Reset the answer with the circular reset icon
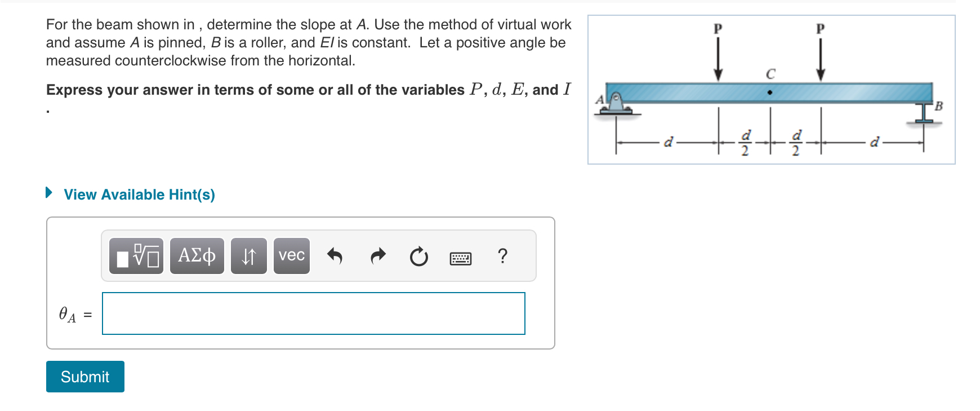Image resolution: width=980 pixels, height=411 pixels. [418, 257]
